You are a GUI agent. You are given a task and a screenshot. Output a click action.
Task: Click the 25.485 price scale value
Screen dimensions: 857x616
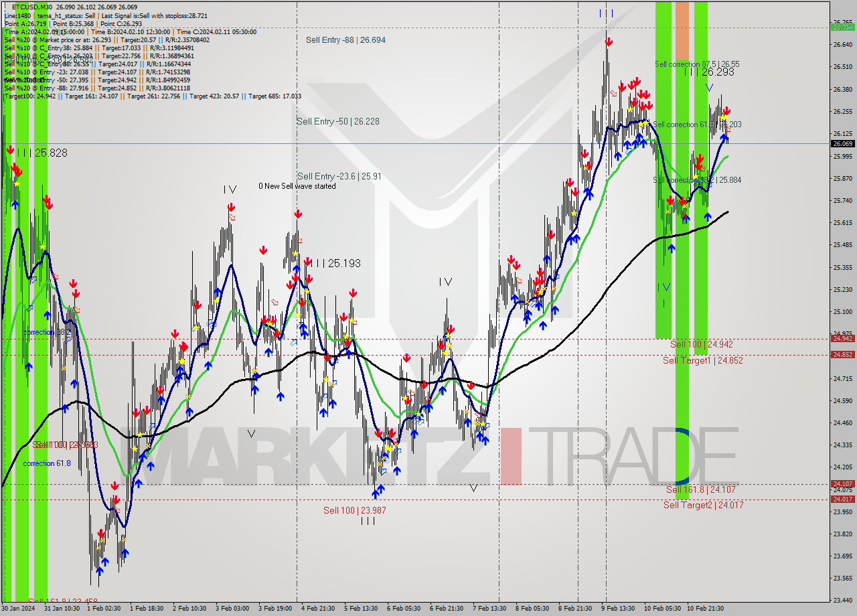(x=842, y=244)
